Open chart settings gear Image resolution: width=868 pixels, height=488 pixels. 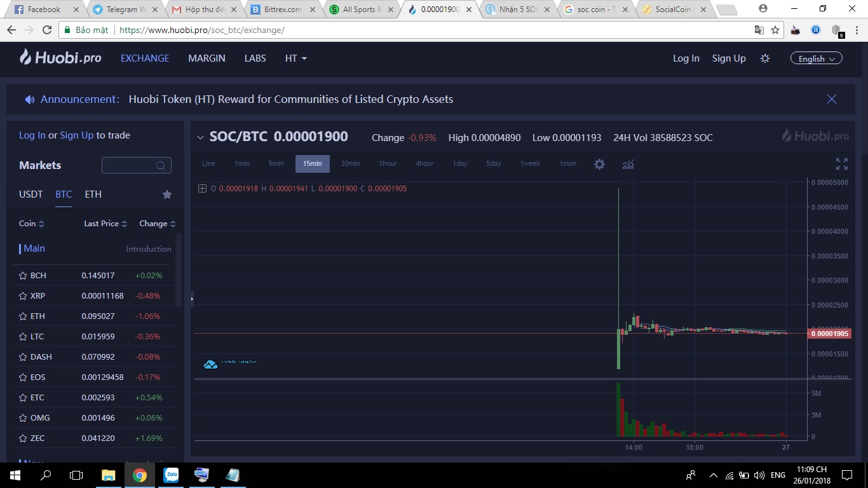(599, 164)
